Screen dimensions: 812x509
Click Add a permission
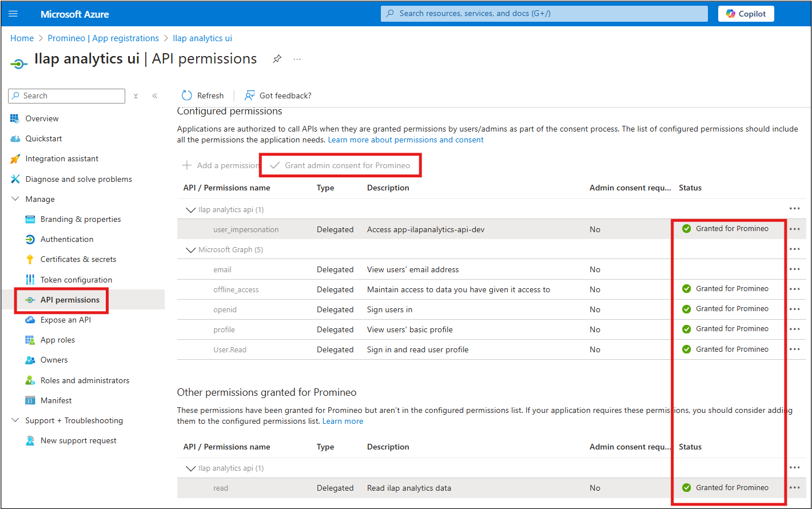point(220,165)
